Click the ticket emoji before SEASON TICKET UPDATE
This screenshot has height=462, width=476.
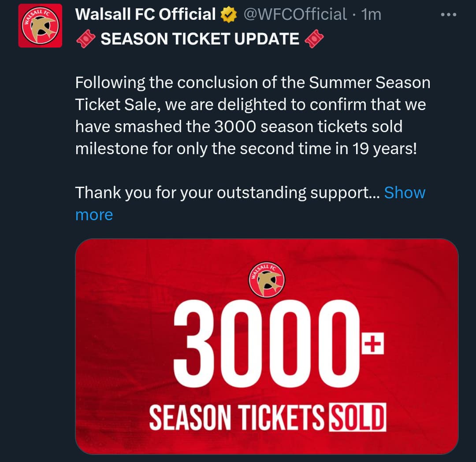click(86, 39)
